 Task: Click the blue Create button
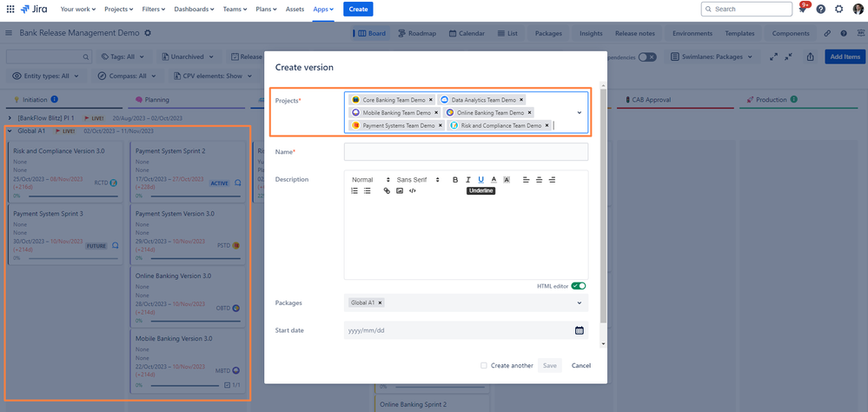(358, 9)
